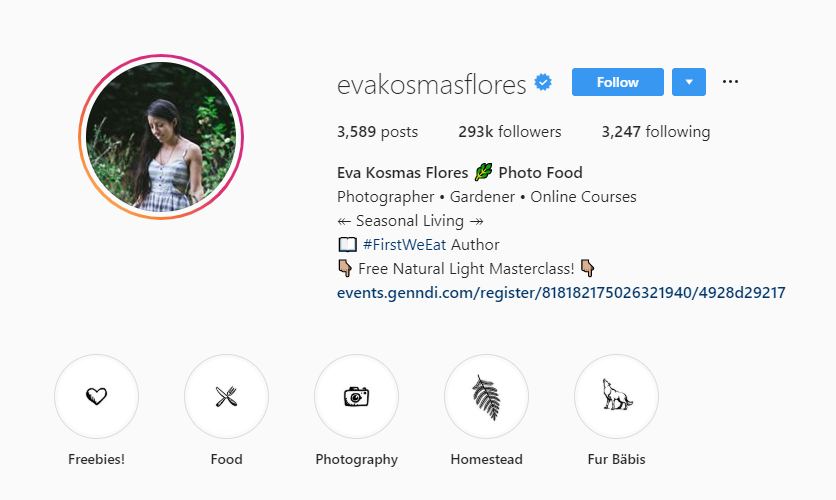Click the Photography highlight label
The width and height of the screenshot is (836, 500).
[357, 459]
